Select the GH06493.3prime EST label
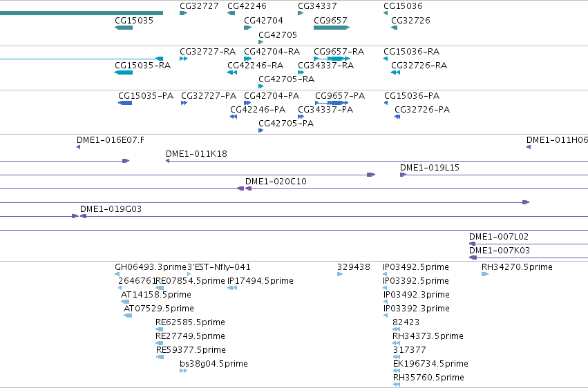588x388 pixels. [151, 267]
